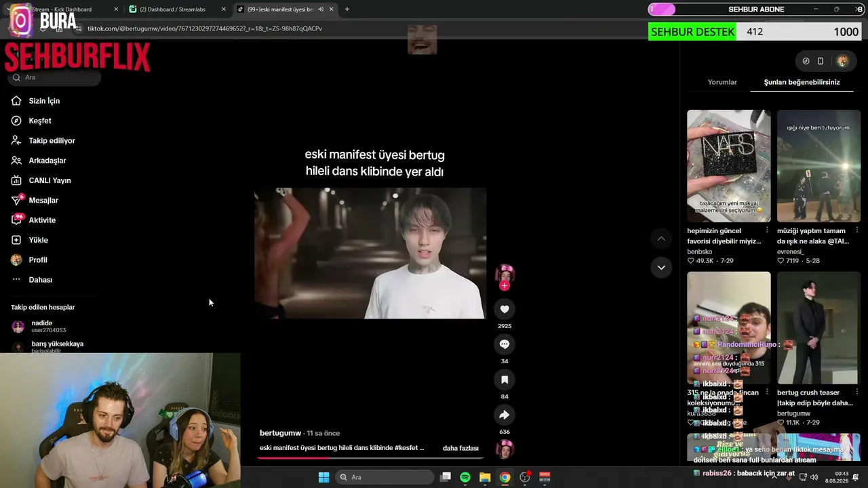Image resolution: width=868 pixels, height=488 pixels.
Task: Play or pause the bertug dance video
Action: (x=370, y=253)
